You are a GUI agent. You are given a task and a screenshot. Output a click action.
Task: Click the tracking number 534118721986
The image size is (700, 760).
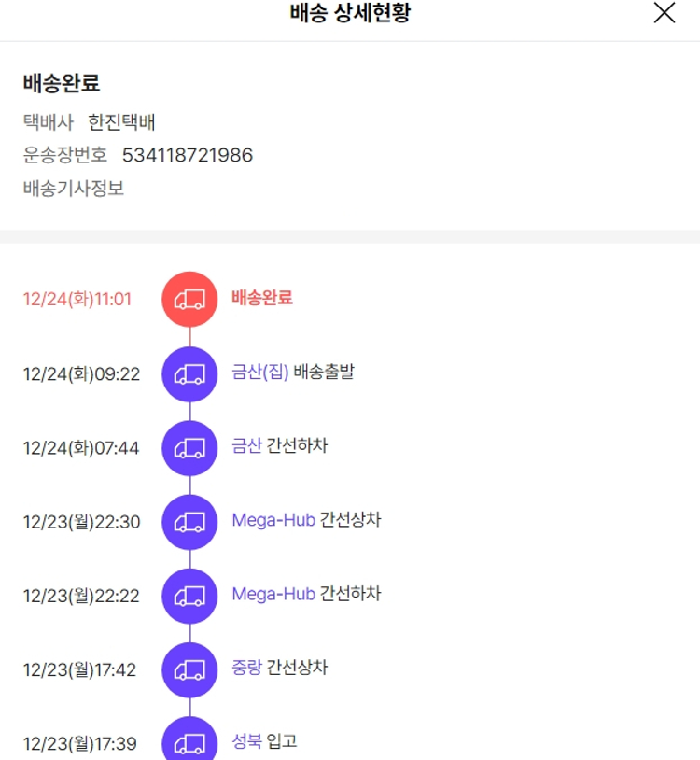(x=188, y=155)
